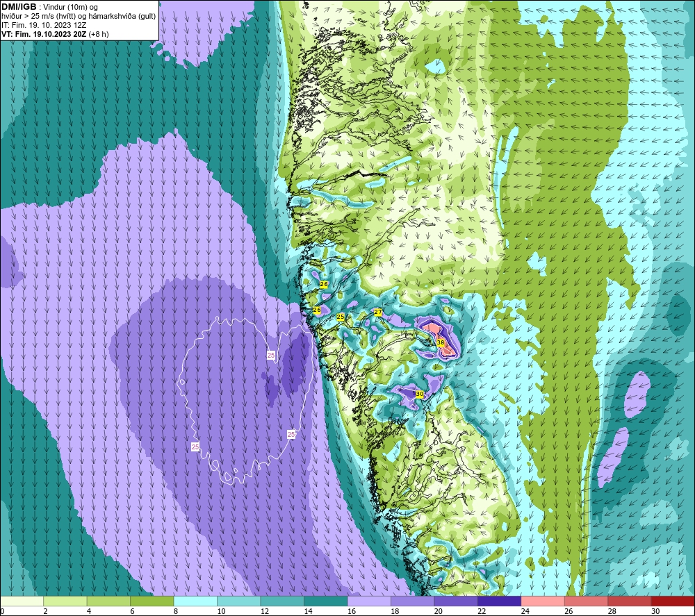Select the '14' value on the color scale
This screenshot has width=695, height=616.
coord(308,611)
